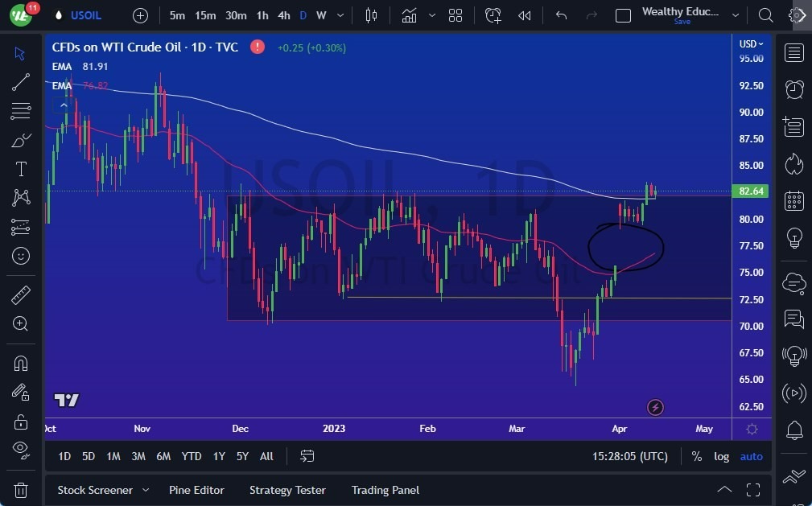Activate the measure ruler tool
812x506 pixels.
[x=20, y=295]
